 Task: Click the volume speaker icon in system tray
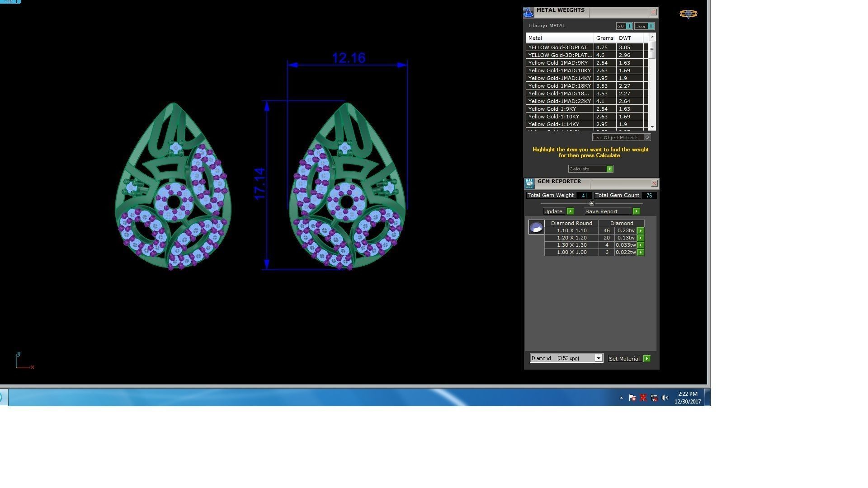665,398
